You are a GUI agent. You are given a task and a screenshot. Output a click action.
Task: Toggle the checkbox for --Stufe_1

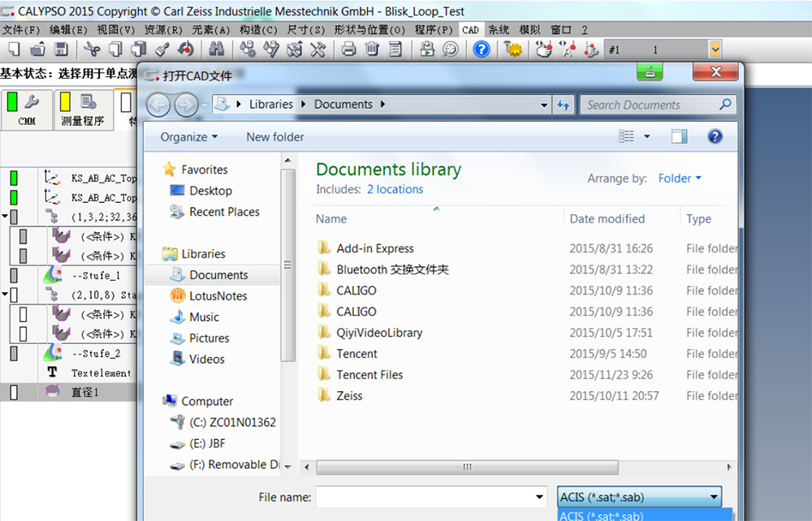(14, 275)
